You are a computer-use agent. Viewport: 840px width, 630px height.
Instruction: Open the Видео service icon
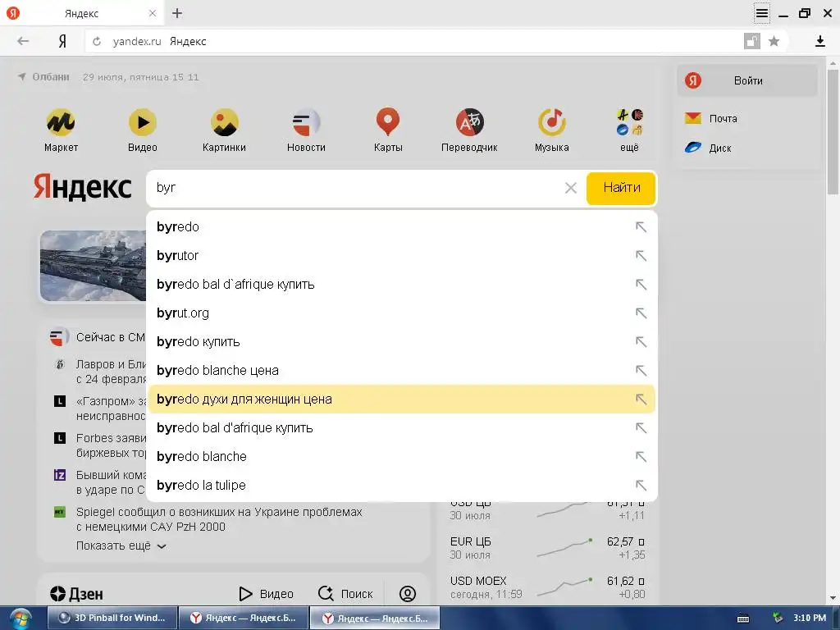coord(143,123)
